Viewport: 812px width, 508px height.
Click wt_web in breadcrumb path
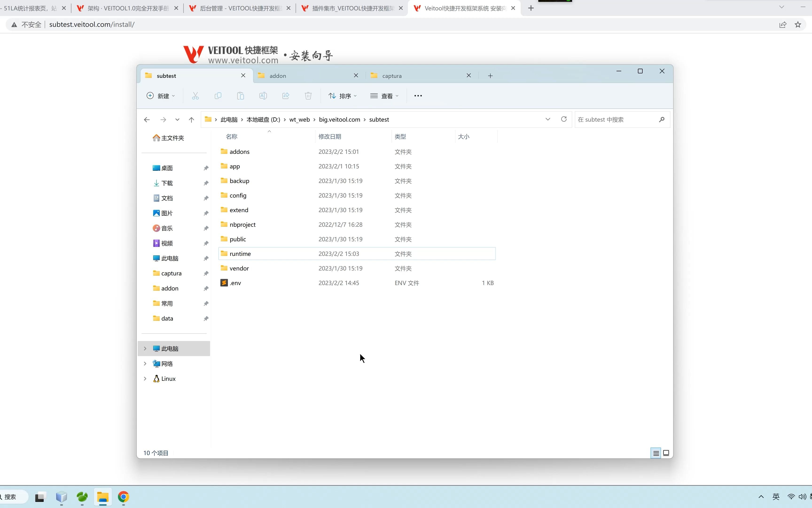[x=299, y=120]
